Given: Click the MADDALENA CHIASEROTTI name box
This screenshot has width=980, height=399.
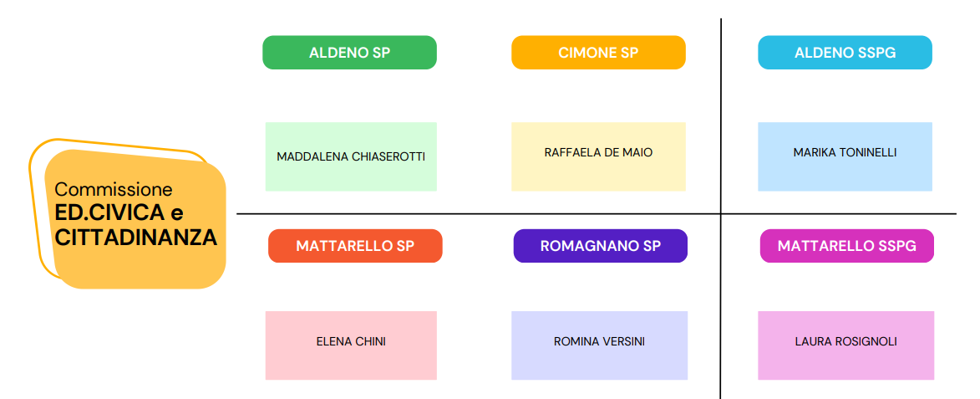Looking at the screenshot, I should click(x=351, y=156).
